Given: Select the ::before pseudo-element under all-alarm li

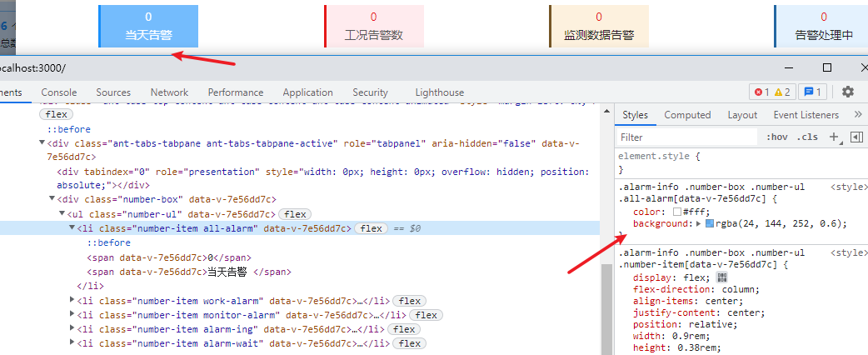Looking at the screenshot, I should [109, 242].
